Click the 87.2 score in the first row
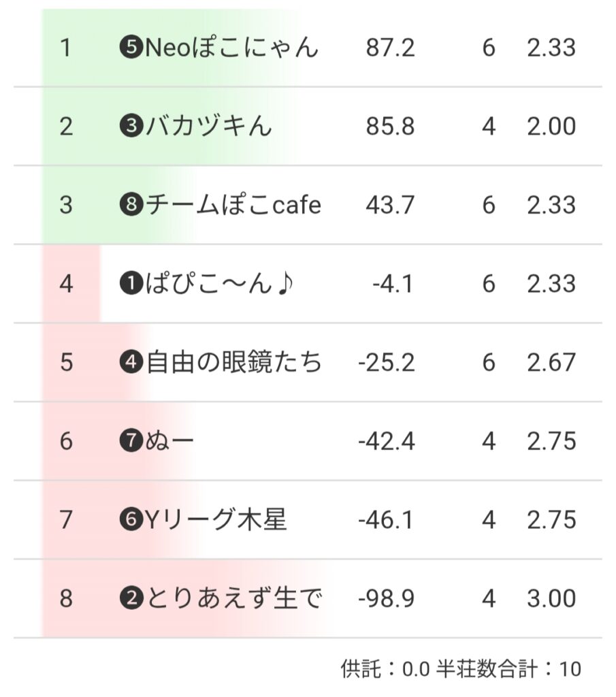Viewport: 616px width, 697px height. pos(390,48)
